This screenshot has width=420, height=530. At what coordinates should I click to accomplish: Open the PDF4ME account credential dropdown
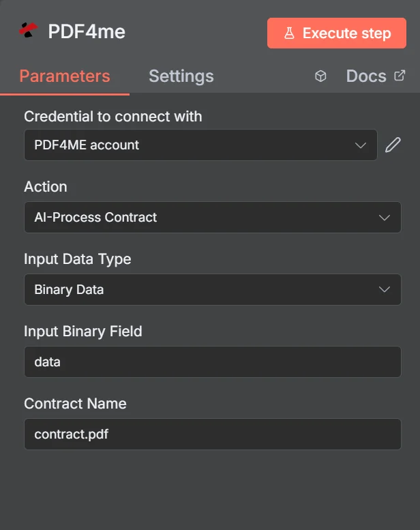coord(200,145)
